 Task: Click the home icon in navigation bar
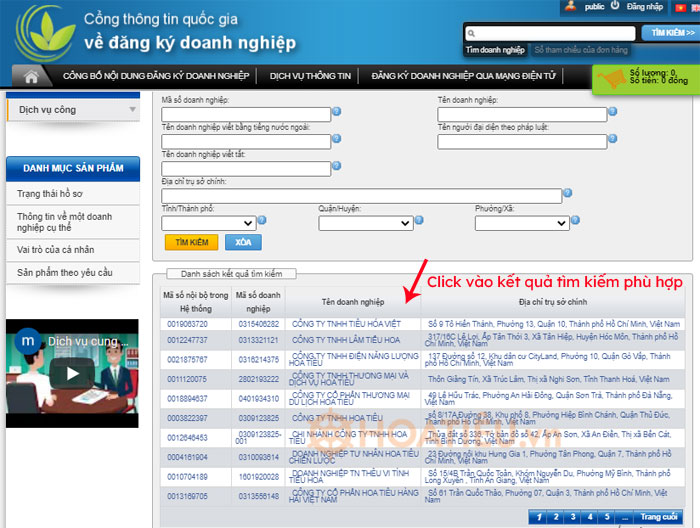click(31, 76)
